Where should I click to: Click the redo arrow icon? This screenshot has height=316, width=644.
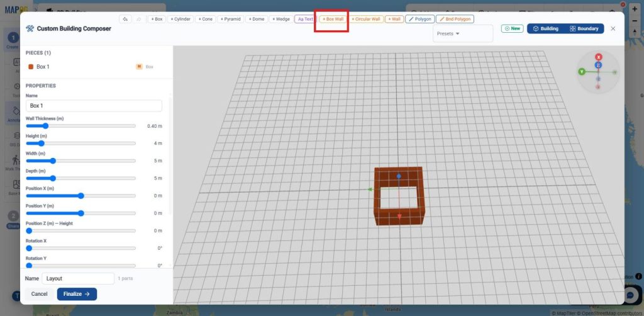[x=139, y=19]
